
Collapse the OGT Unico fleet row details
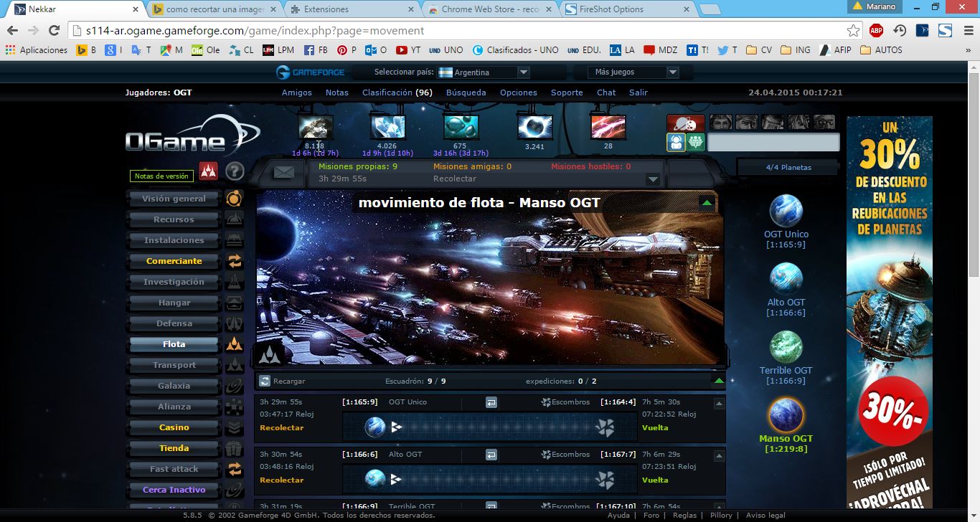pos(719,404)
